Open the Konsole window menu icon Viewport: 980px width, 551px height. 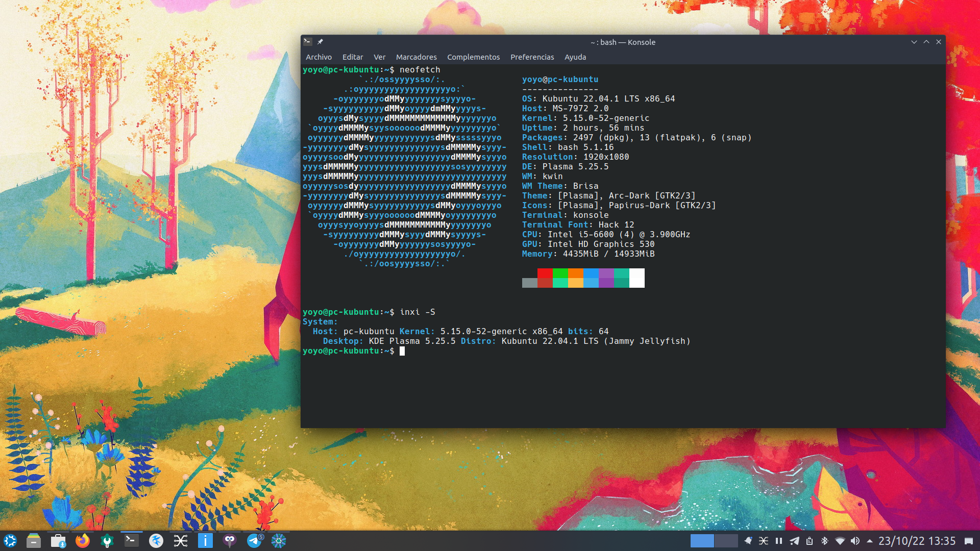tap(307, 42)
